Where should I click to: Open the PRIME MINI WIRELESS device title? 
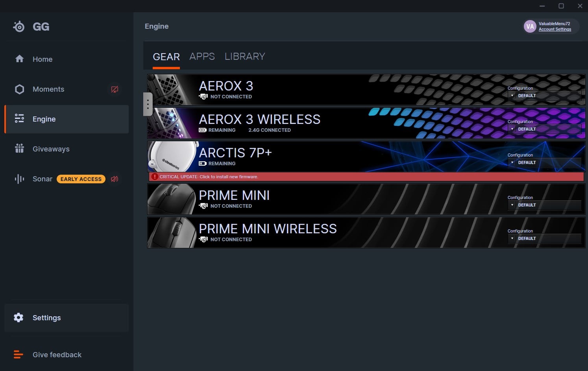(268, 229)
